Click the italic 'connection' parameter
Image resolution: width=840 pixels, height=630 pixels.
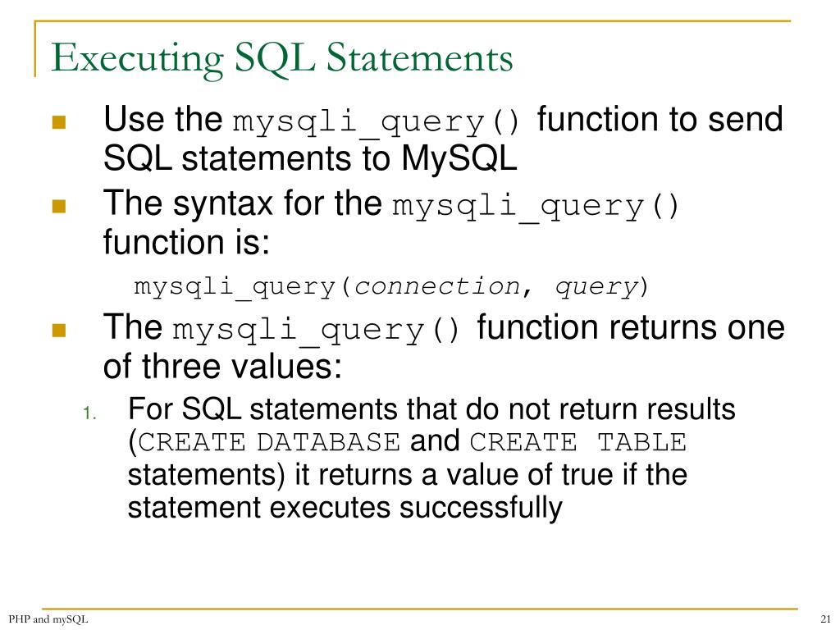(x=438, y=286)
